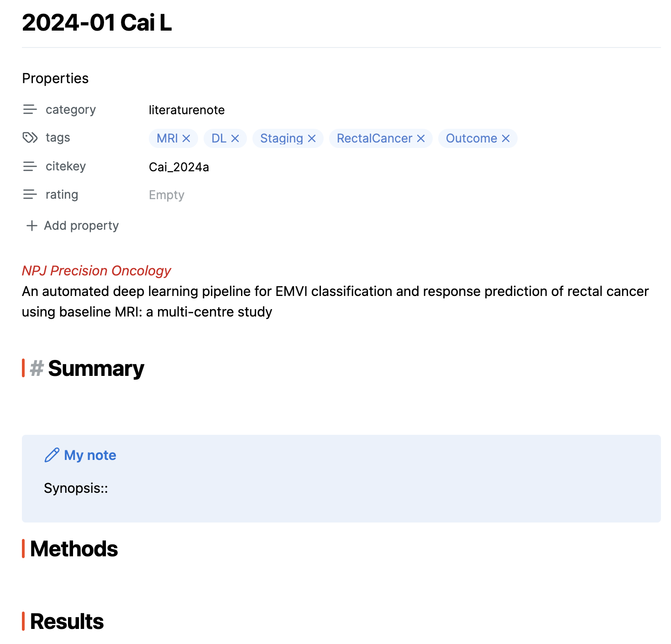Remove the DL tag
Image resolution: width=671 pixels, height=644 pixels.
235,138
